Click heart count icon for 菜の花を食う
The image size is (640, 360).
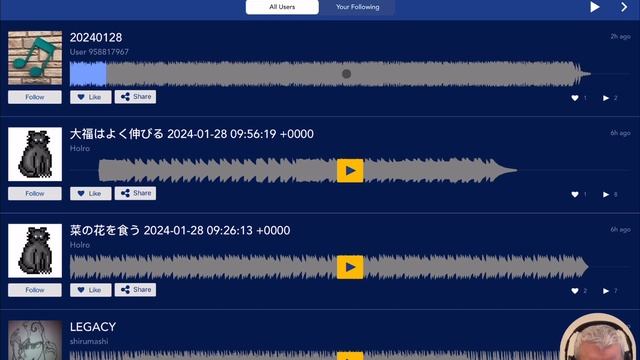575,291
